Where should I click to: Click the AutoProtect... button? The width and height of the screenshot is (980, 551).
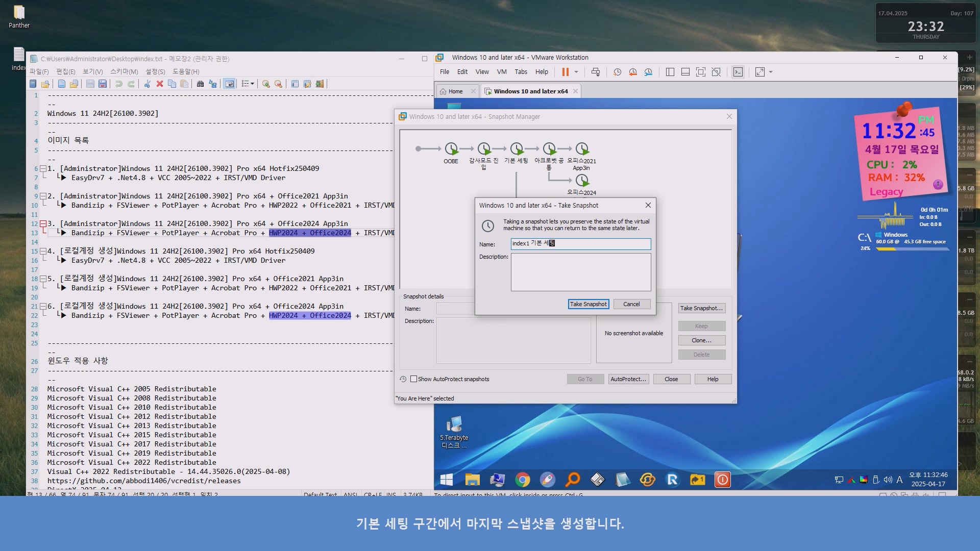(x=628, y=379)
